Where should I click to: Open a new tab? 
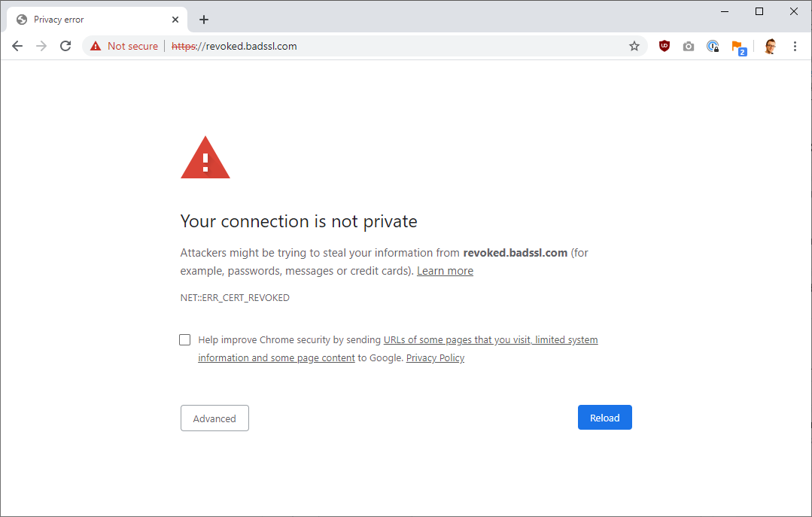pos(204,20)
